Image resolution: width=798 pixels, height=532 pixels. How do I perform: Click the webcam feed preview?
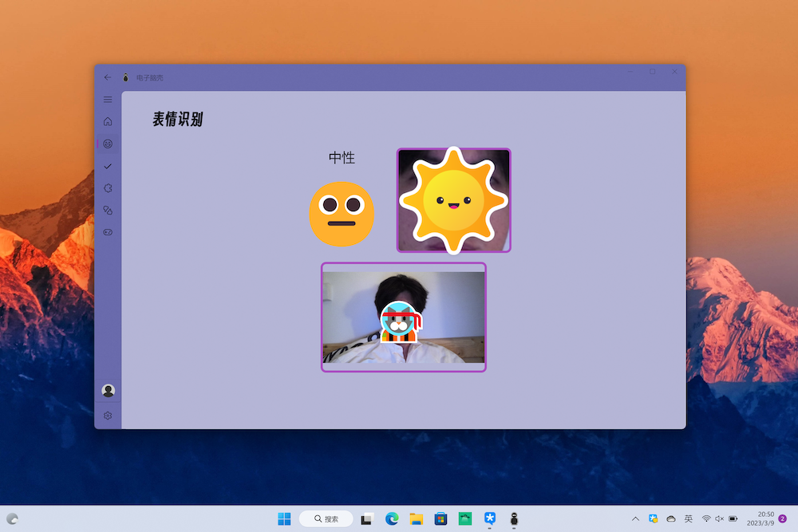coord(404,317)
